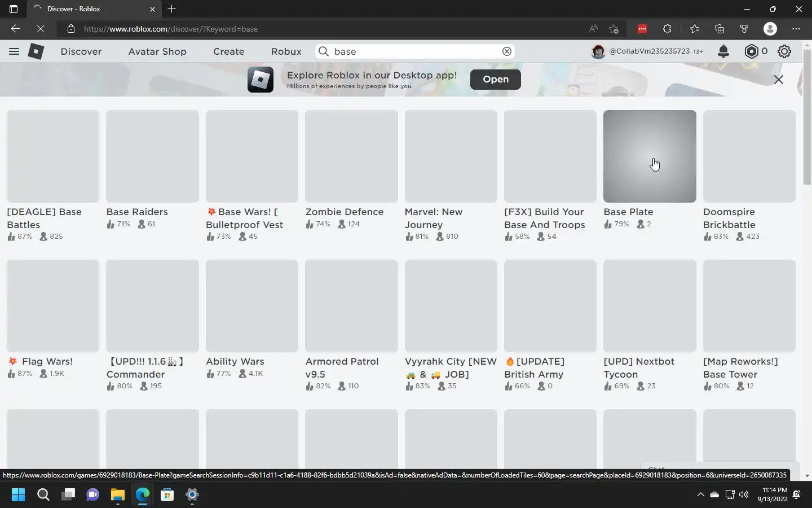Open the Discover tab
812x508 pixels.
pos(81,51)
